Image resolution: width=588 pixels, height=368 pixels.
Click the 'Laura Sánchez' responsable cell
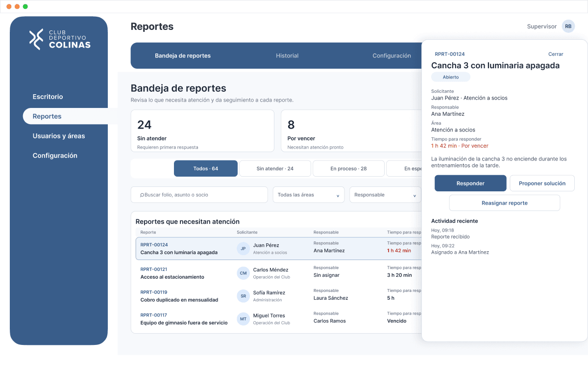click(x=331, y=298)
